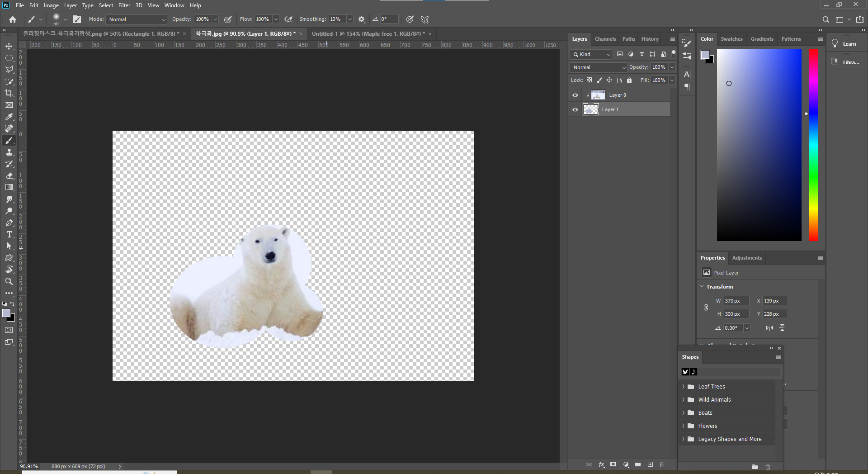868x474 pixels.
Task: Pick the Clone Stamp tool
Action: 9,152
